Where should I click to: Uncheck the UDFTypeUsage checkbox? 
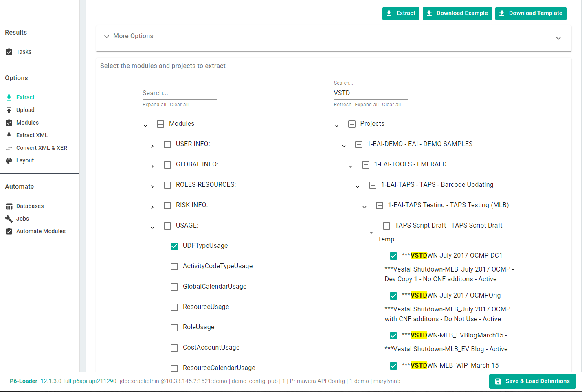[x=174, y=246]
